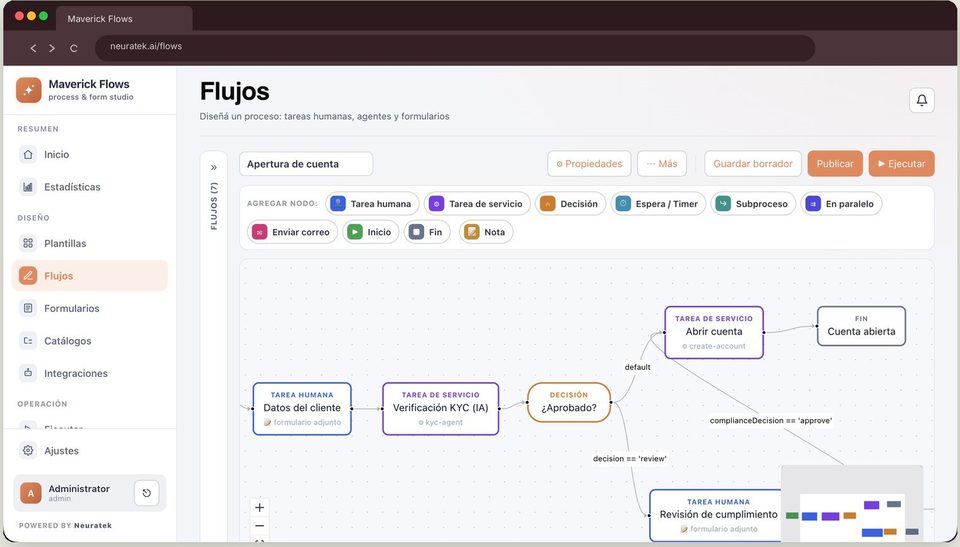Select the Abrir cuenta node
Image resolution: width=960 pixels, height=547 pixels.
[x=714, y=332]
